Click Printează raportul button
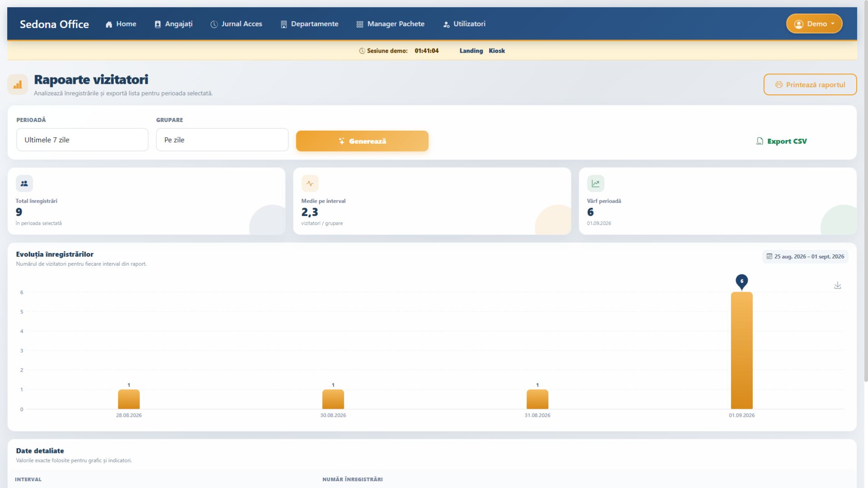Screen dimensions: 868x488 (810, 85)
